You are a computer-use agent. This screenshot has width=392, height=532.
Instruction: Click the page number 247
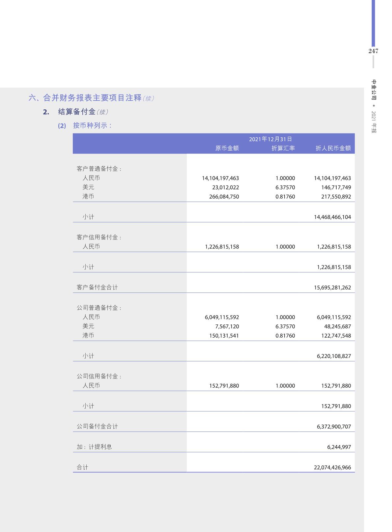coord(373,51)
